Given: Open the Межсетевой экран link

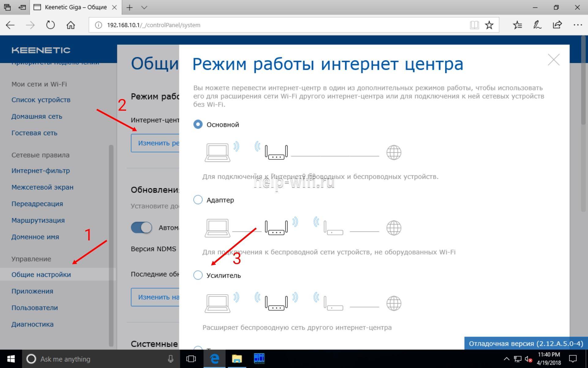Looking at the screenshot, I should click(x=42, y=187).
